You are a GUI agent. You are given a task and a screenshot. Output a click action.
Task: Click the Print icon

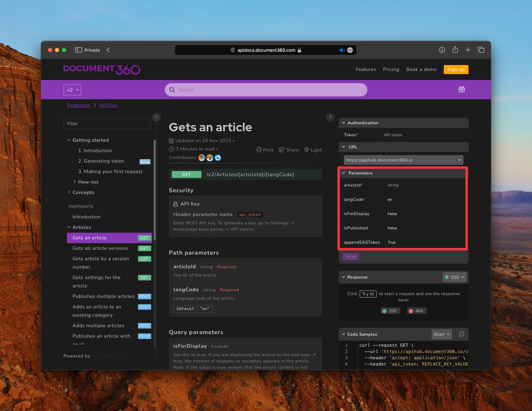(259, 150)
